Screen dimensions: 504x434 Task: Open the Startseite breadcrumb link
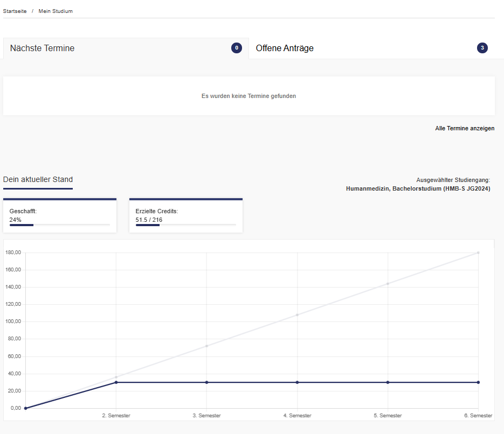pos(15,11)
